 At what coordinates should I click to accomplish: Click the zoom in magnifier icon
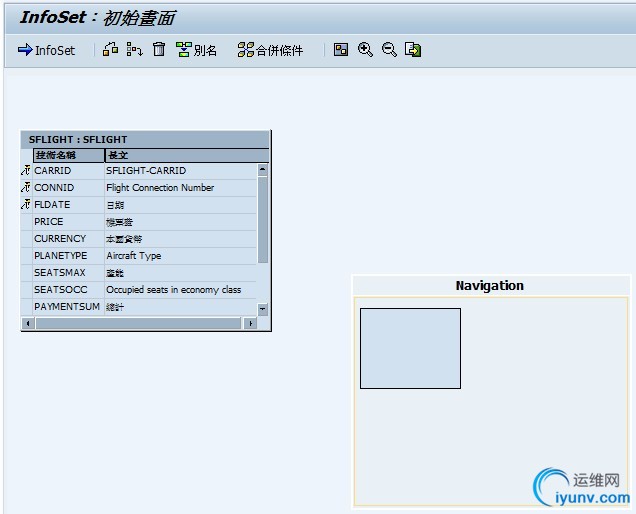365,49
